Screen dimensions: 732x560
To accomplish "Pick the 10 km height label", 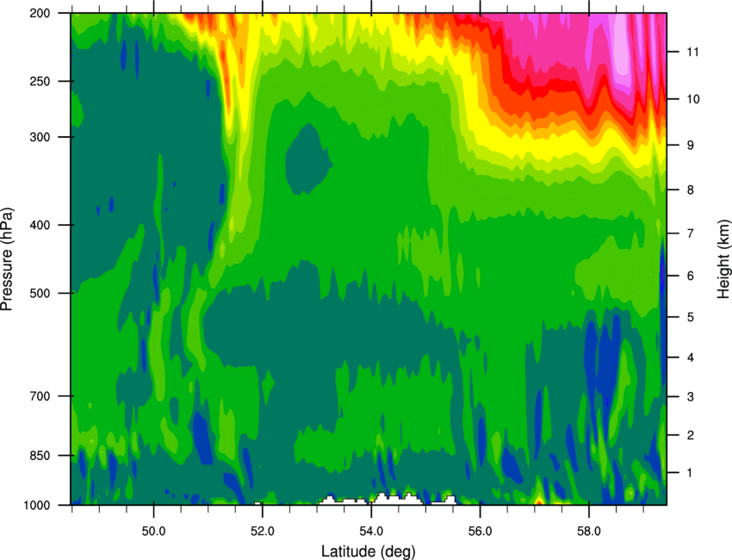I will point(693,99).
